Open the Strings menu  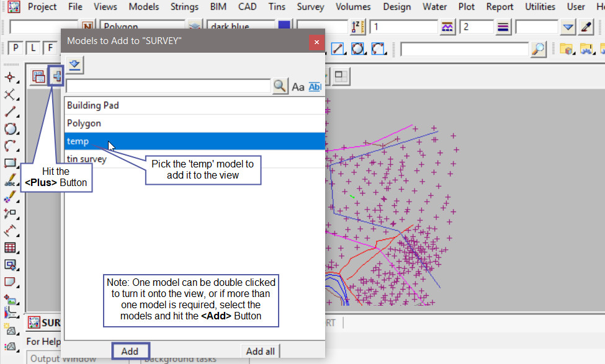coord(184,7)
